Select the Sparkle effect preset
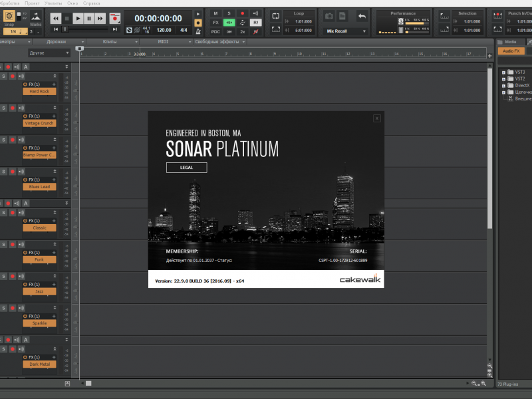The width and height of the screenshot is (532, 399). pyautogui.click(x=39, y=323)
